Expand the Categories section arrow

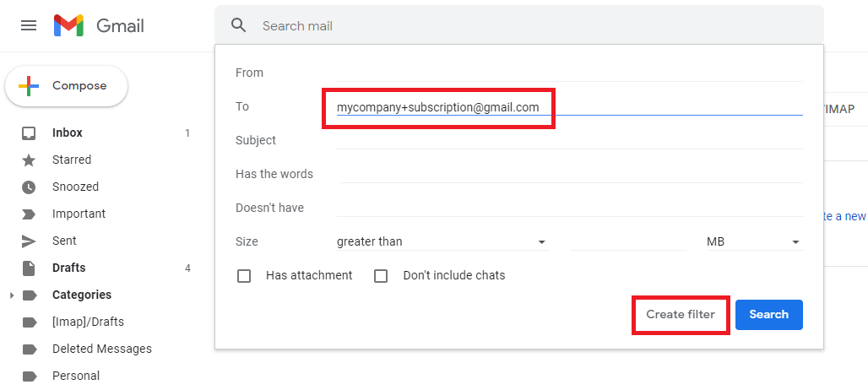coord(11,295)
